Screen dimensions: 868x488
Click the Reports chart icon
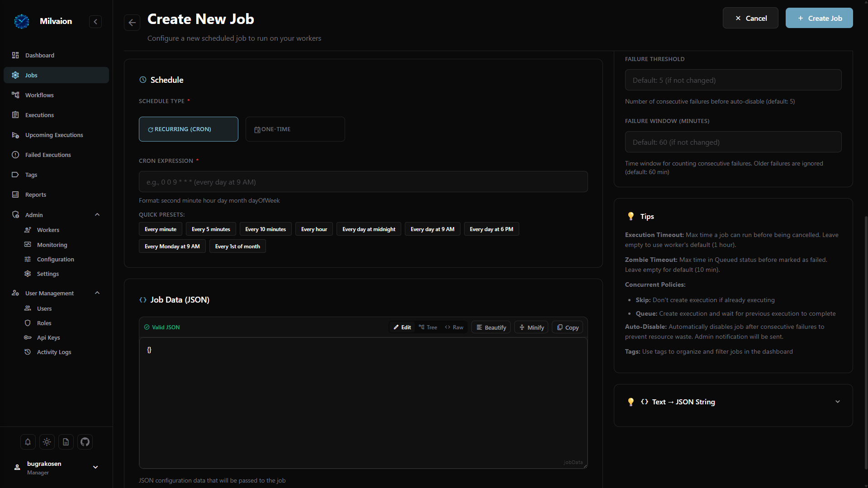(15, 194)
